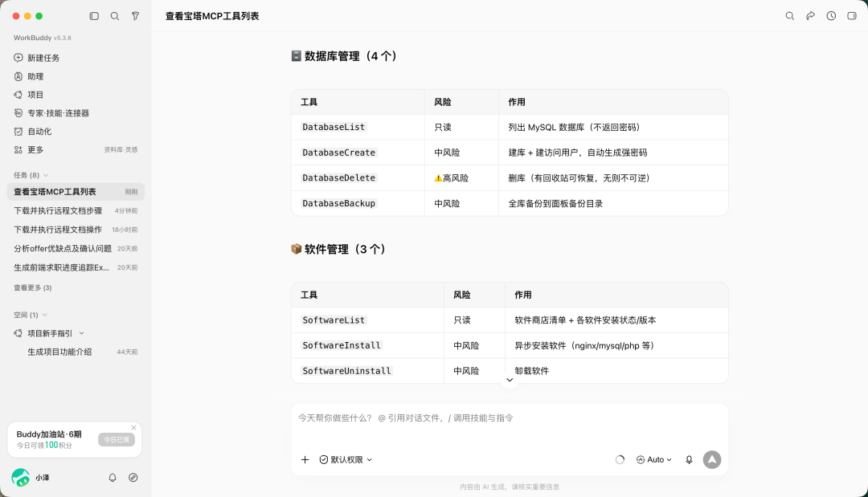
Task: Click 查看更多 (3) link
Action: (33, 287)
